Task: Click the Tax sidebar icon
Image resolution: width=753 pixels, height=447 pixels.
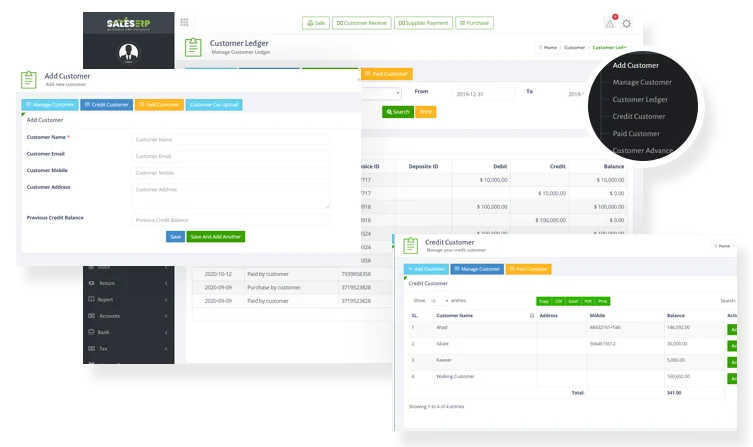Action: [x=91, y=348]
